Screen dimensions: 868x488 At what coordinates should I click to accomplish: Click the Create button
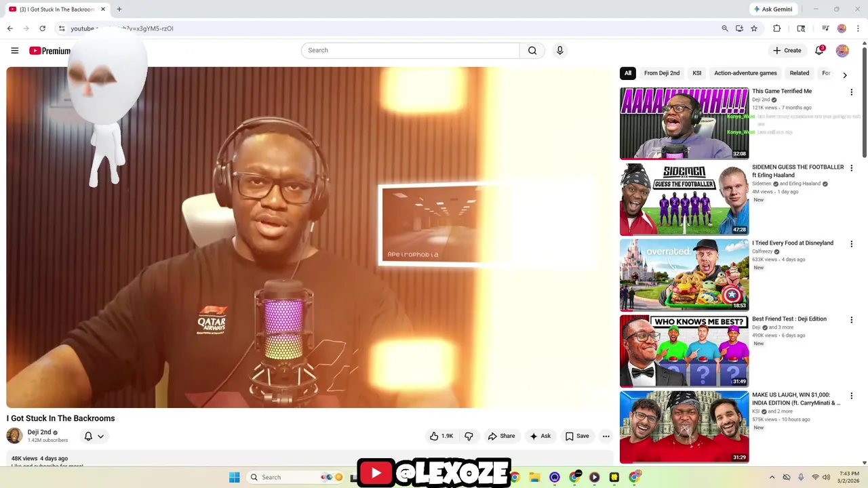787,50
